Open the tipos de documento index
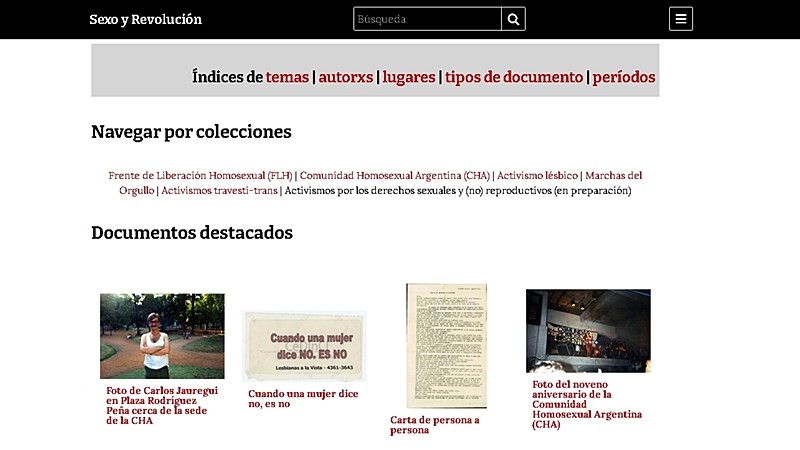This screenshot has height=450, width=800. [x=514, y=77]
